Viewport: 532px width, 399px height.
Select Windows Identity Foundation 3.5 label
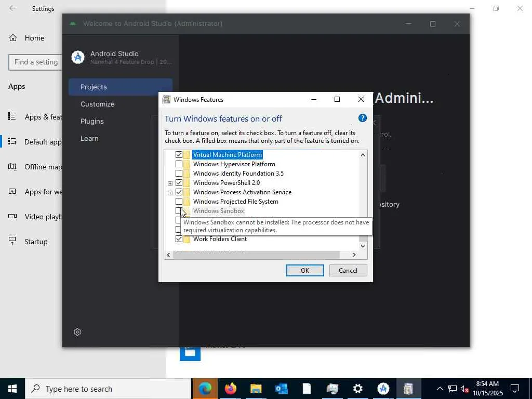point(238,174)
